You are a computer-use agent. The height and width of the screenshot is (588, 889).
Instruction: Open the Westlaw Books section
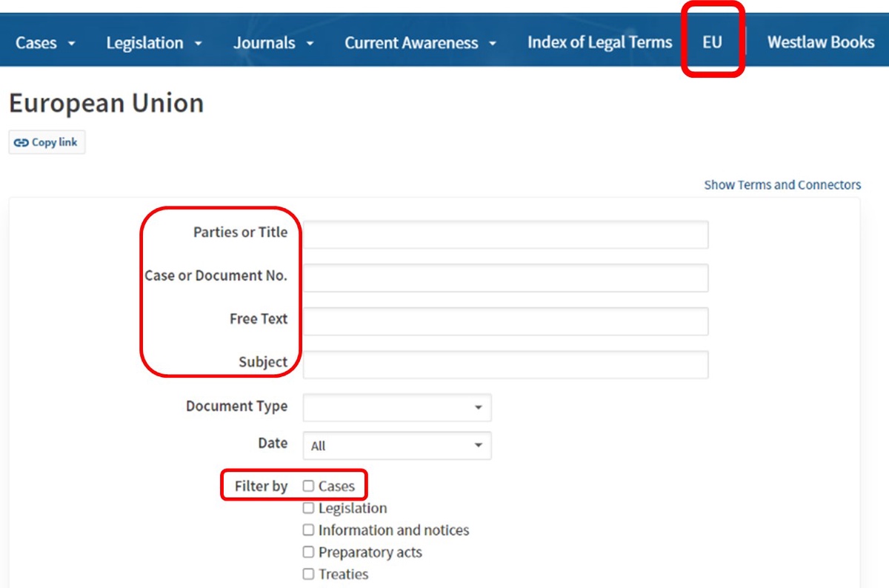point(820,42)
